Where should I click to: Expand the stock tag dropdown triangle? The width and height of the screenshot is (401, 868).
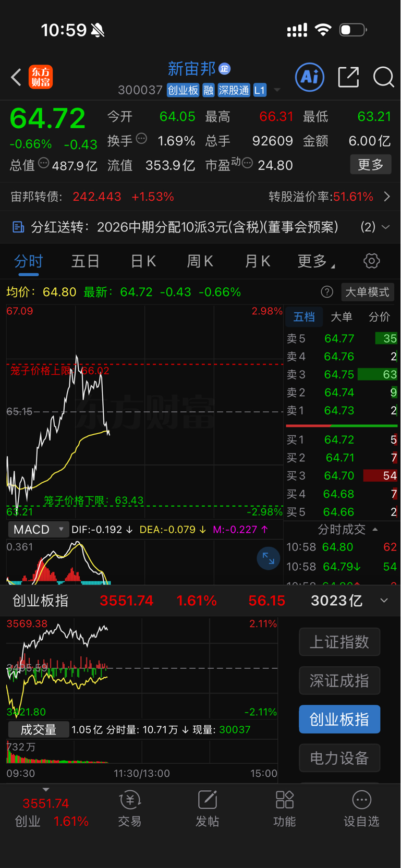click(x=277, y=90)
